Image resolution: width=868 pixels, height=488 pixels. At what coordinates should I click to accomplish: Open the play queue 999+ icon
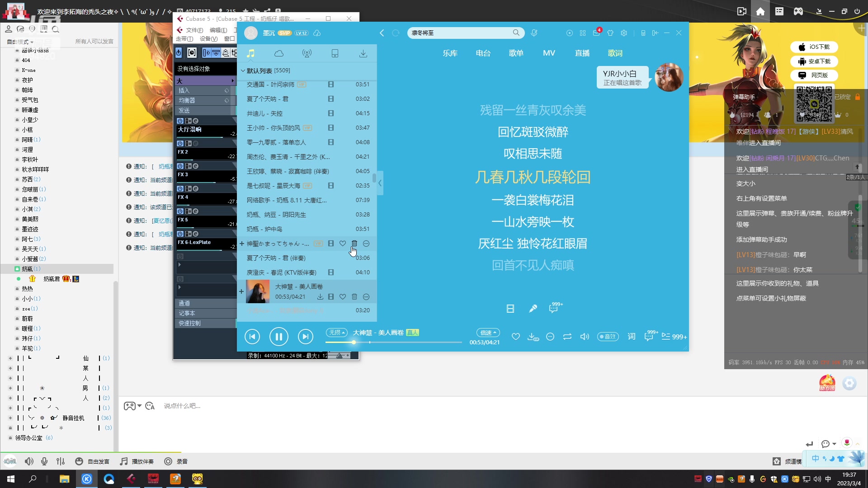pyautogui.click(x=674, y=337)
